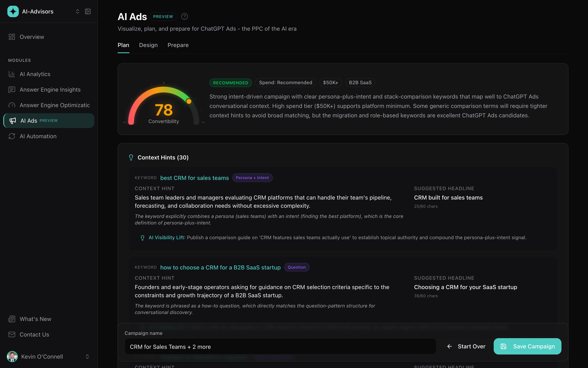
Task: Click the sidebar PREVIEW label beside AI Ads
Action: pyautogui.click(x=49, y=121)
